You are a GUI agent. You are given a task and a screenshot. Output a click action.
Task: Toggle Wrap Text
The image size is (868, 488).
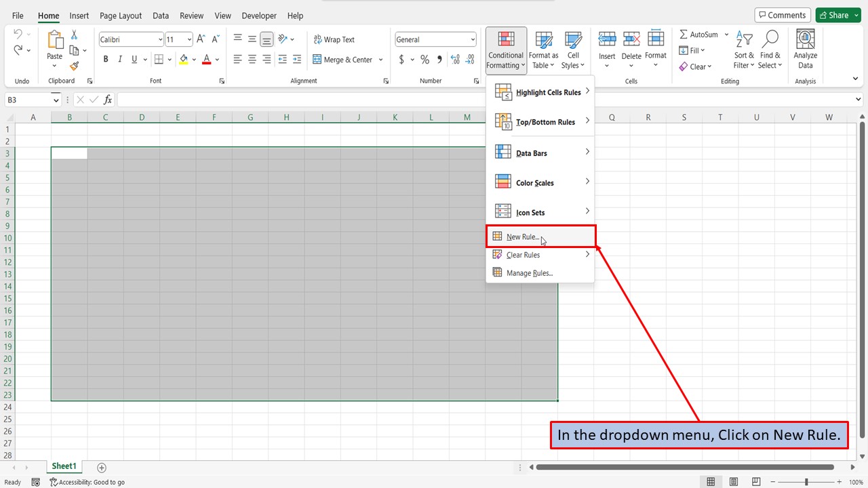[334, 39]
